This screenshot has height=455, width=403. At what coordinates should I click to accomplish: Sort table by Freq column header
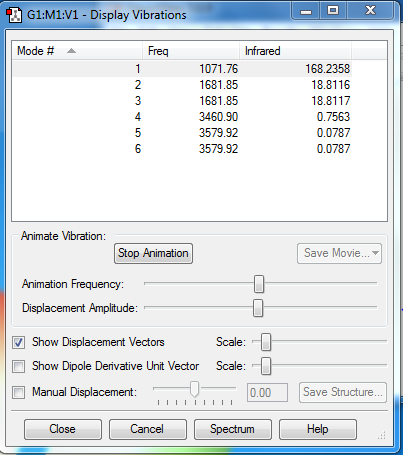pos(191,51)
